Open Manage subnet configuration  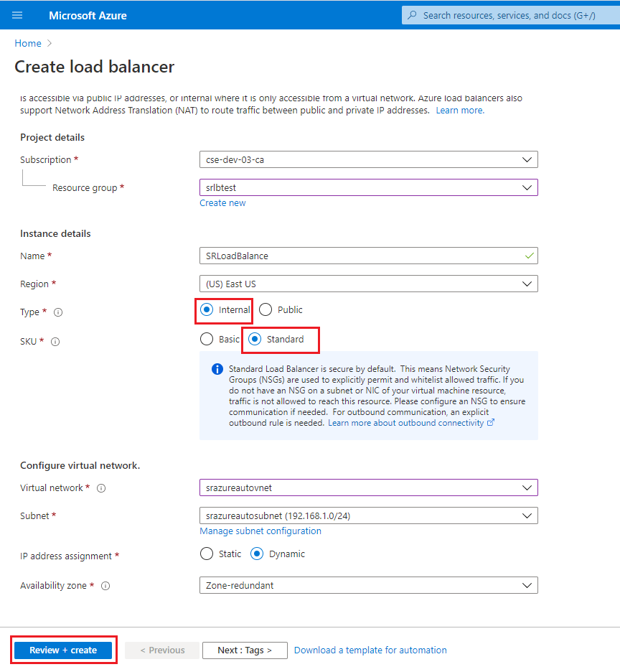point(260,531)
